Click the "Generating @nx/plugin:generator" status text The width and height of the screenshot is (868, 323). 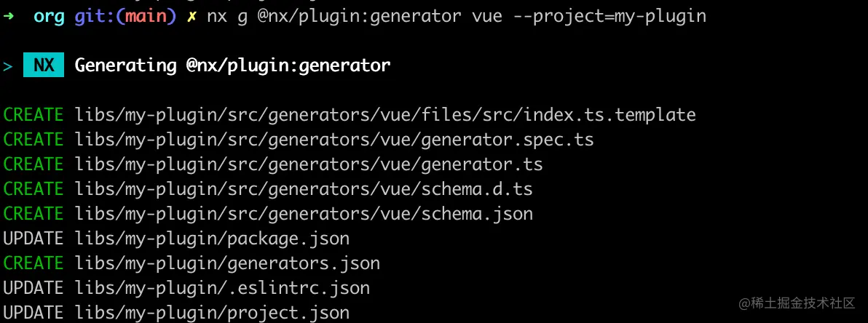233,65
